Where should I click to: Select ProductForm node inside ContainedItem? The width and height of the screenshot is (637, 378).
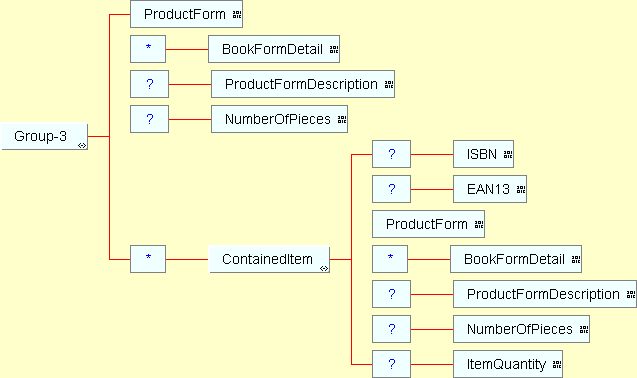[x=429, y=224]
